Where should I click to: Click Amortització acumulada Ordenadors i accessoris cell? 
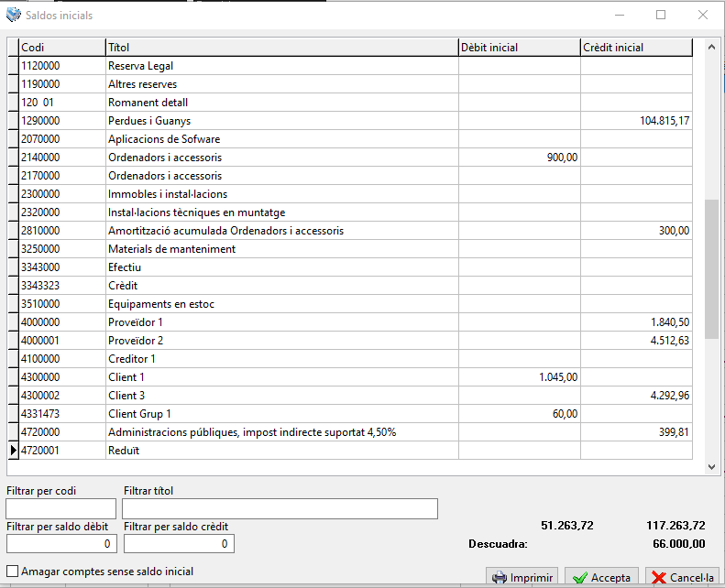pyautogui.click(x=282, y=231)
